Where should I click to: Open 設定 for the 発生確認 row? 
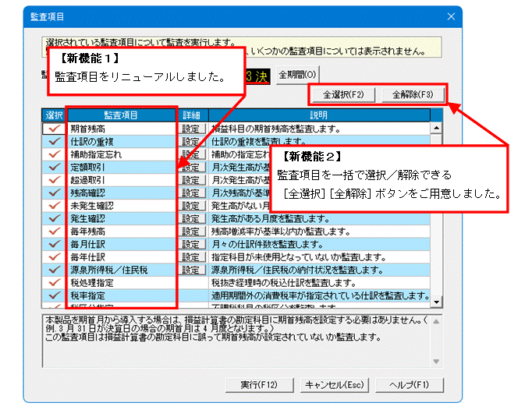tap(192, 219)
